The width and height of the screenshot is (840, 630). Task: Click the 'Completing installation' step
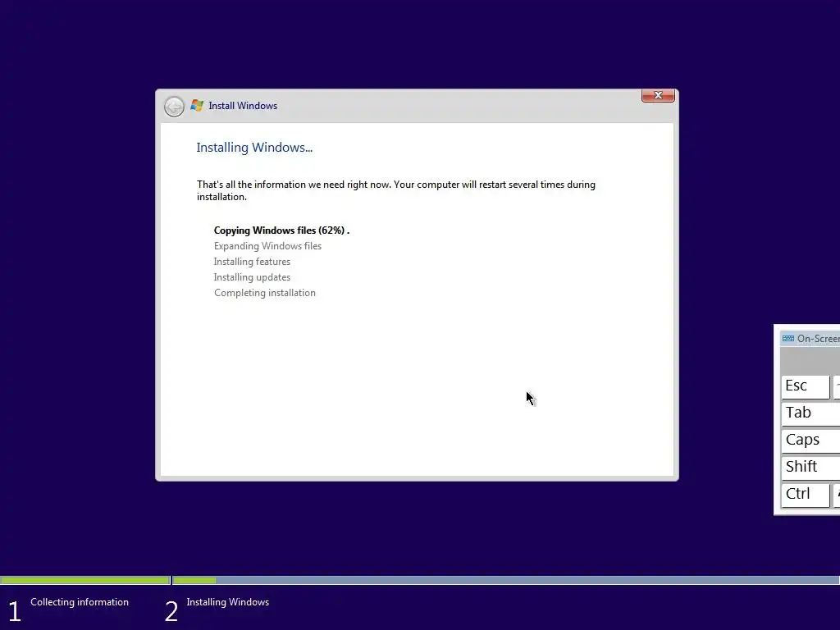click(265, 293)
